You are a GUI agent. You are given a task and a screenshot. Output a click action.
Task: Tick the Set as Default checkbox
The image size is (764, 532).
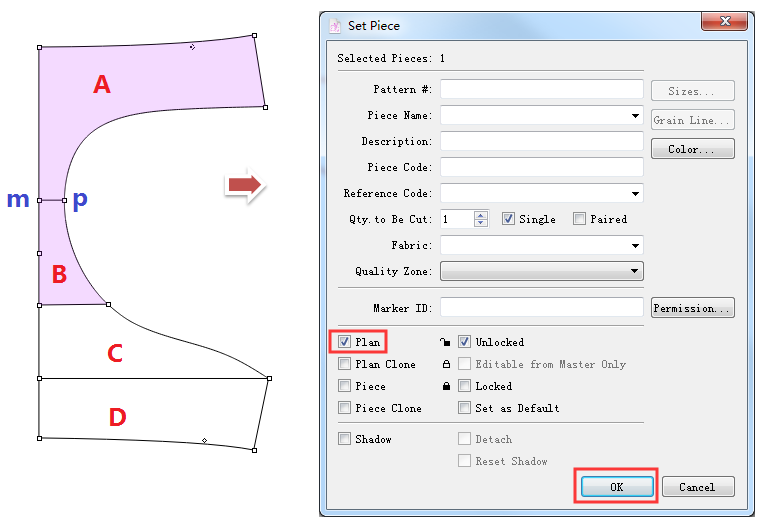(x=465, y=408)
